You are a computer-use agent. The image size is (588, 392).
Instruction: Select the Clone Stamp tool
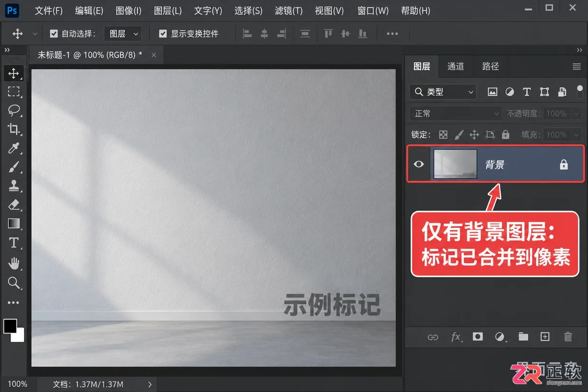click(x=14, y=186)
